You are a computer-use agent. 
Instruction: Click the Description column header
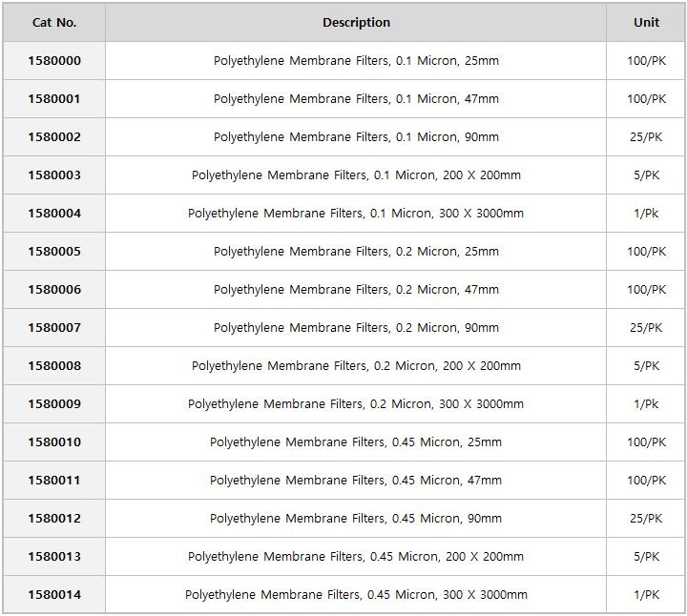(356, 23)
